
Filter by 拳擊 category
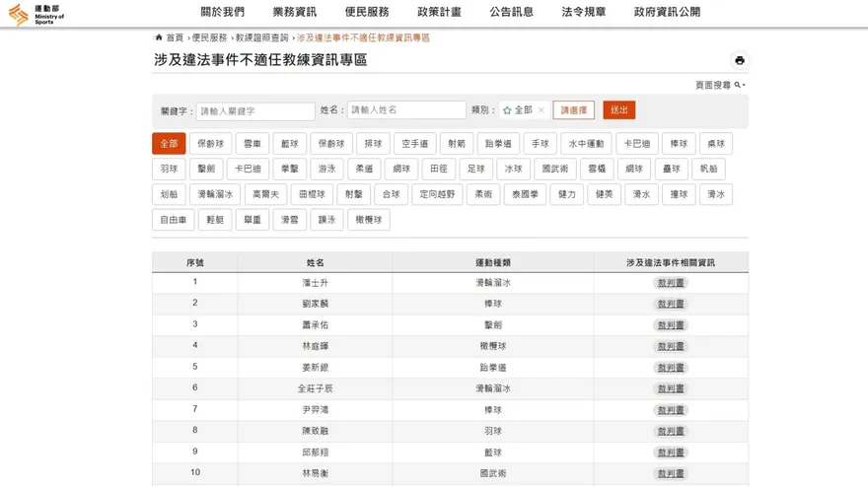click(290, 169)
